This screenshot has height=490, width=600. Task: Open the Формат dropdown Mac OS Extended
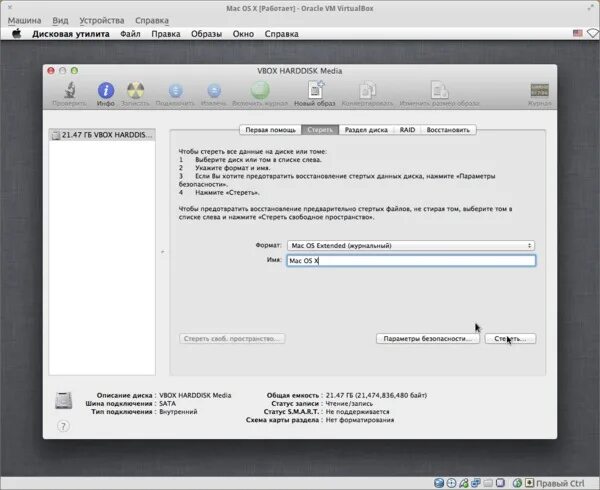[411, 246]
